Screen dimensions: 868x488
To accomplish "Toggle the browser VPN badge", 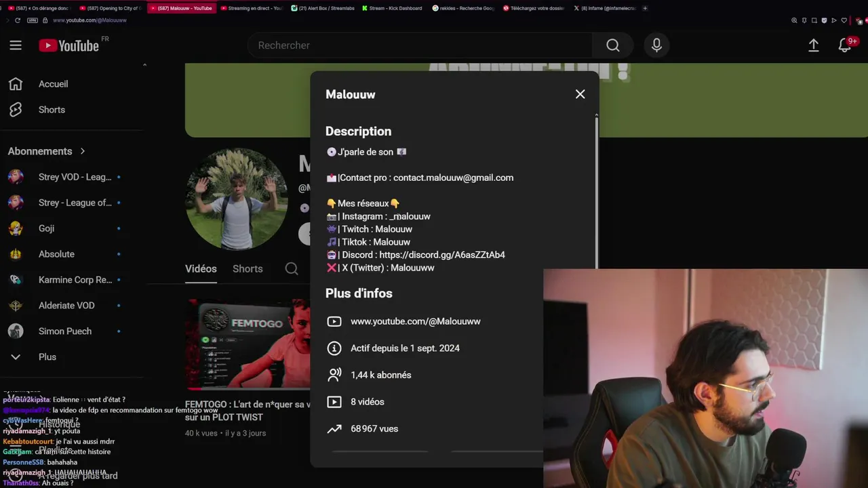I will [33, 20].
